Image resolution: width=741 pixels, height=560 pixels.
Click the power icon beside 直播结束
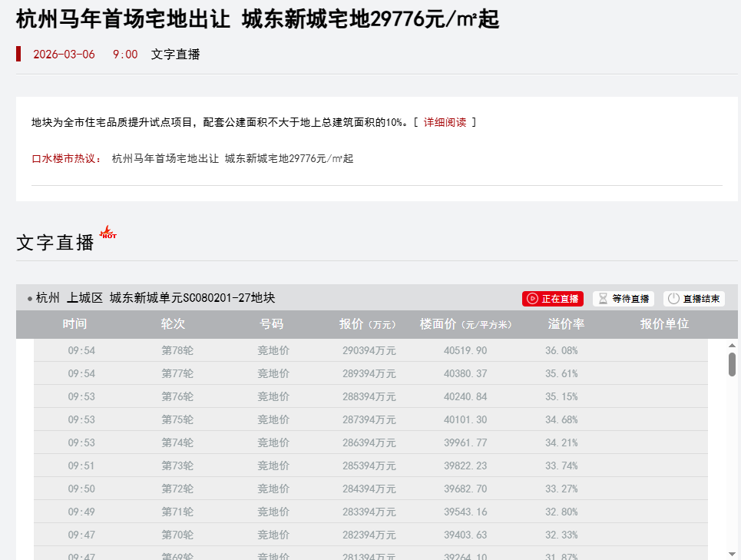pyautogui.click(x=673, y=299)
